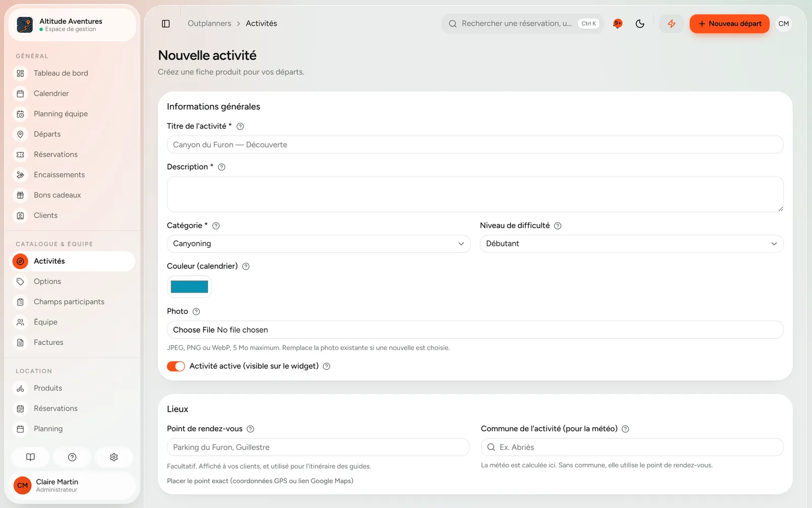Switch to dark mode with moon icon
This screenshot has width=812, height=508.
(640, 24)
